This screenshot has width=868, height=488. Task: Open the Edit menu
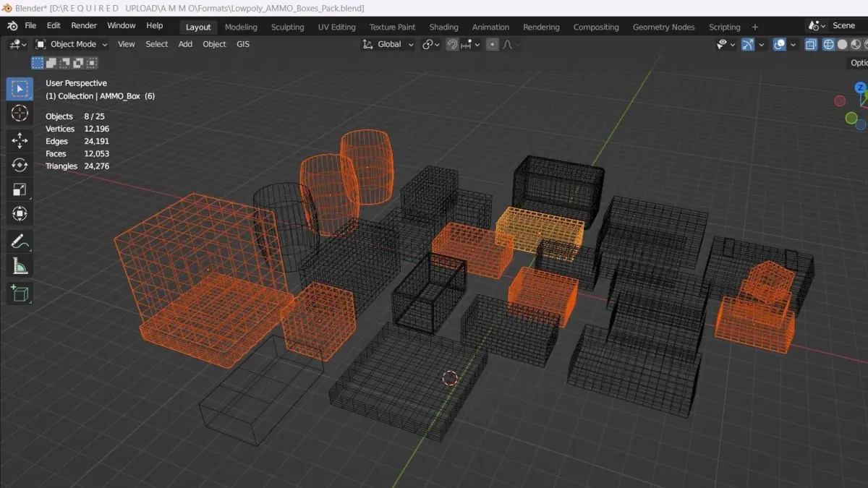tap(54, 26)
